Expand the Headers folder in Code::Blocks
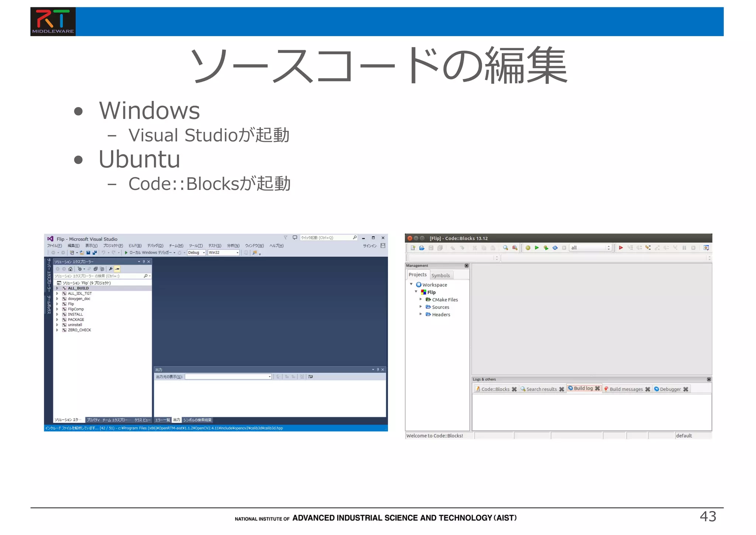The height and width of the screenshot is (535, 756). [420, 314]
